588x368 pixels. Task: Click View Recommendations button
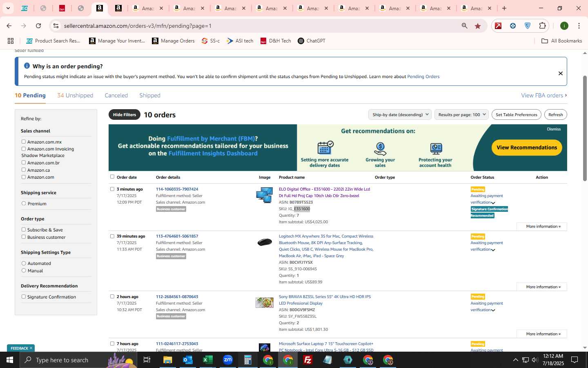click(x=527, y=148)
